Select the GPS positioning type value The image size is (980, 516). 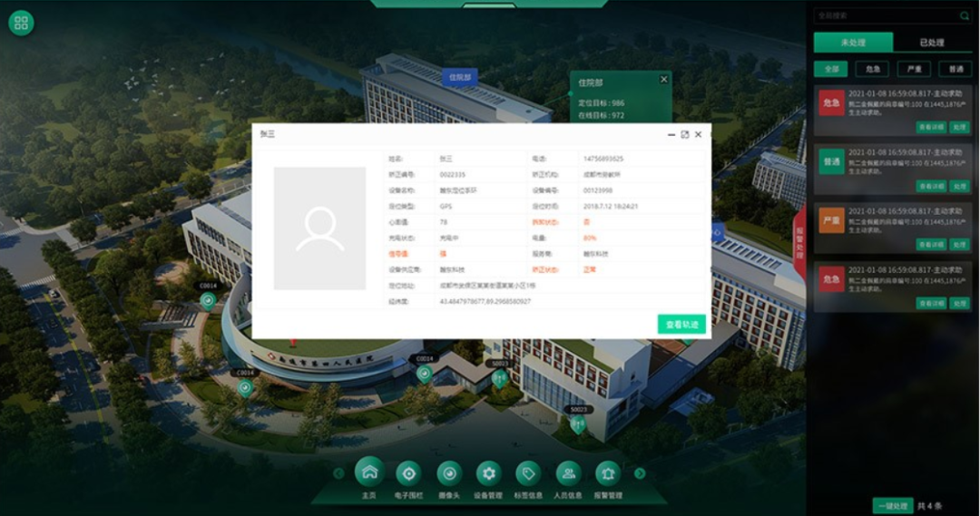click(x=446, y=206)
